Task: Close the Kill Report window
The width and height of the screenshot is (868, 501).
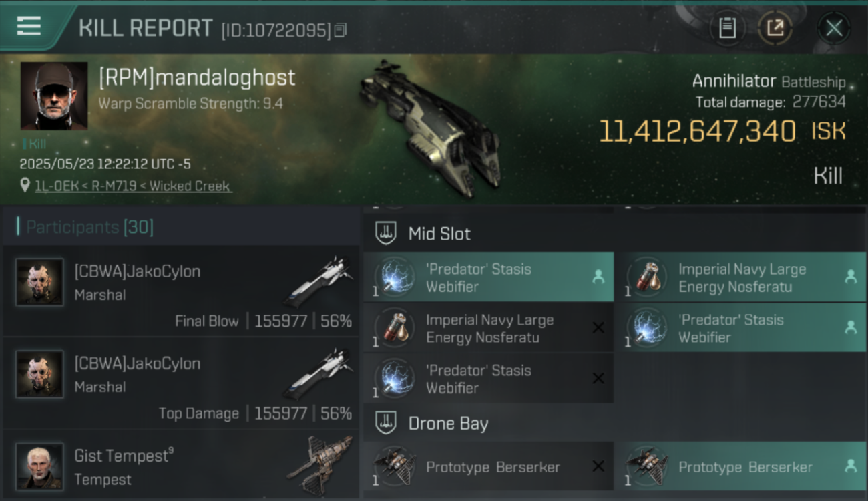Action: pyautogui.click(x=834, y=28)
